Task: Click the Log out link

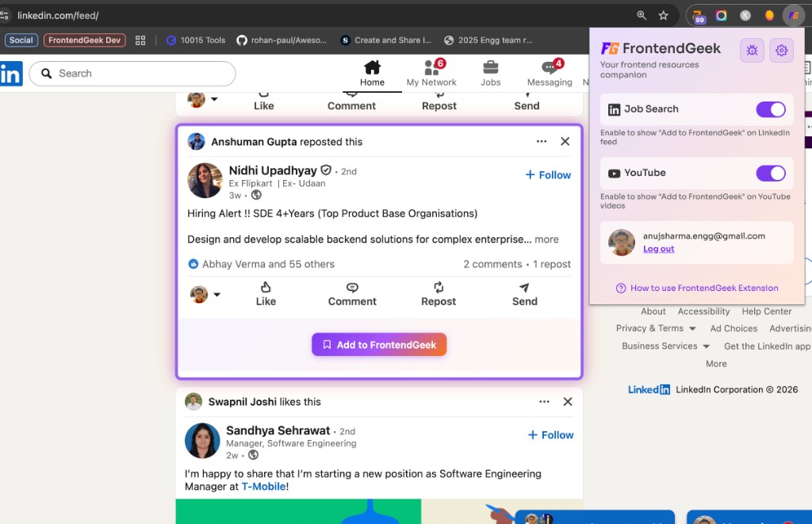Action: click(658, 249)
